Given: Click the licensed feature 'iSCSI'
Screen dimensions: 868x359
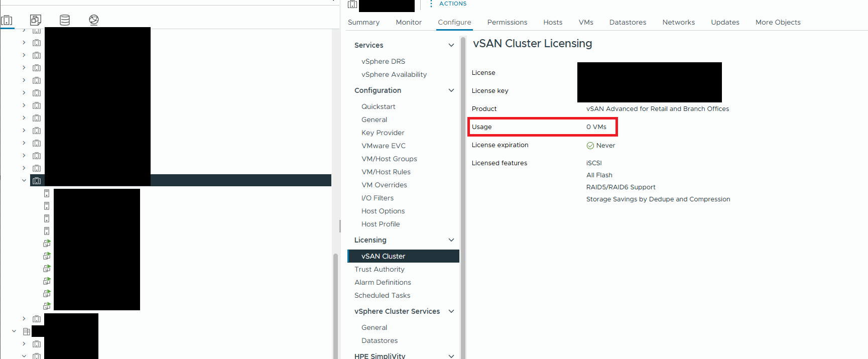Looking at the screenshot, I should [594, 163].
